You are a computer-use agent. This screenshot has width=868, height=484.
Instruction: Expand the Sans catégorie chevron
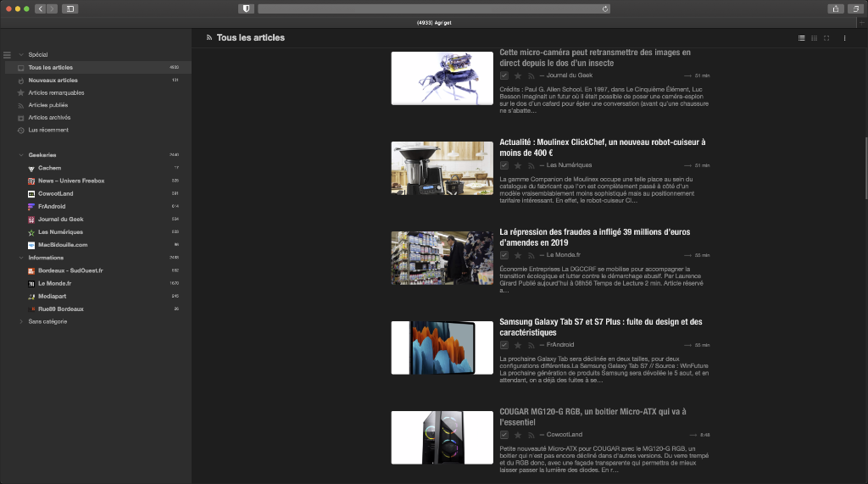pos(21,322)
